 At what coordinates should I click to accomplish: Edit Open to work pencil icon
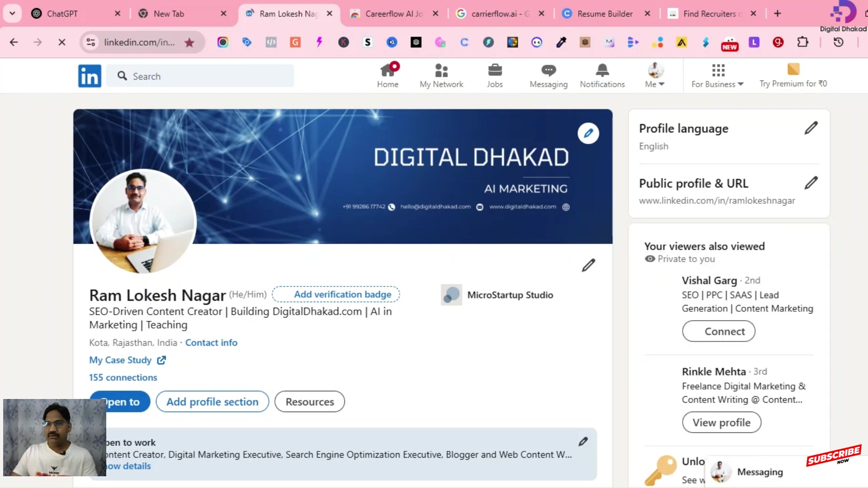(x=583, y=441)
